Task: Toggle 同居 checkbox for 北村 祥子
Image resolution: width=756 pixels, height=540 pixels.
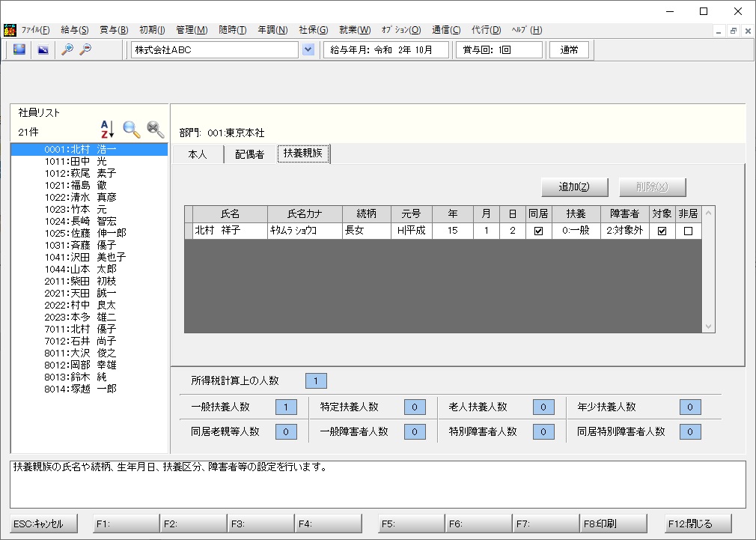Action: pos(538,231)
